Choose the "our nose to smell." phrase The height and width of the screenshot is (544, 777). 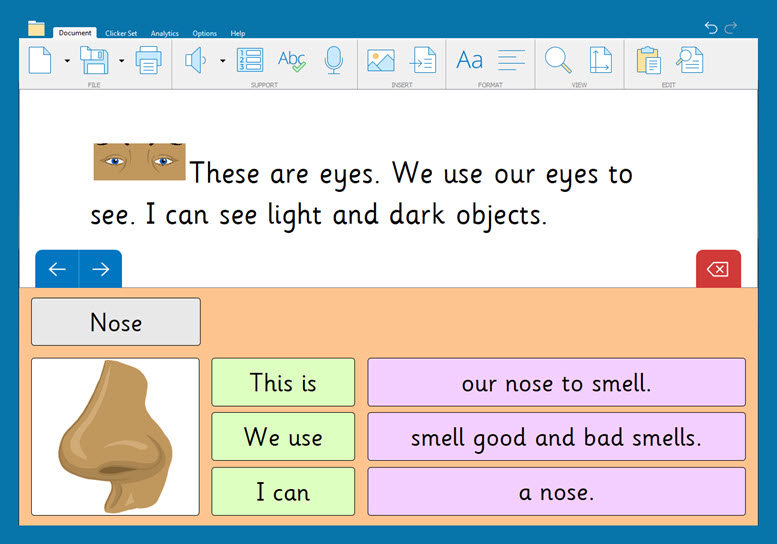(x=556, y=382)
